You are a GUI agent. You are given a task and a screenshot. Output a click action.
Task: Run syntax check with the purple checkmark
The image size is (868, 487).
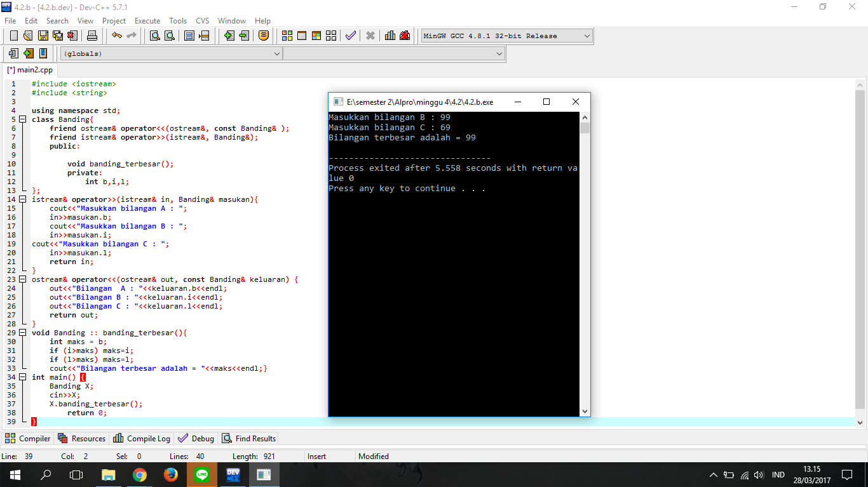pos(350,36)
